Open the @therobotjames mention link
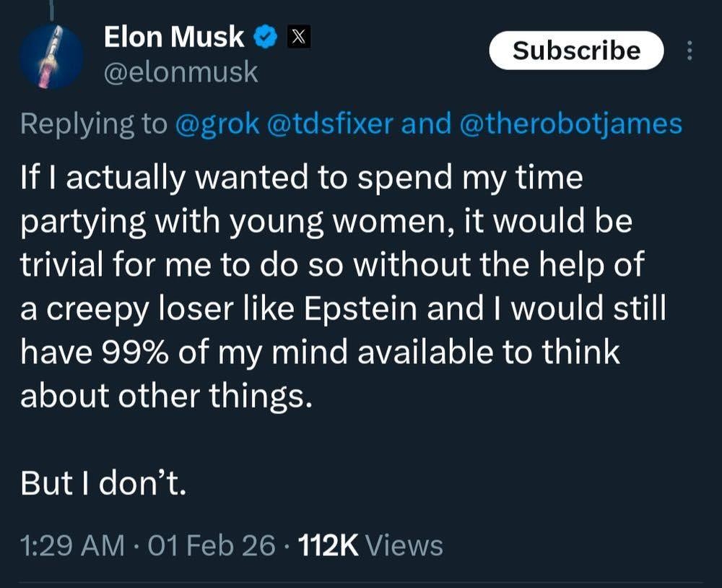 (x=570, y=124)
